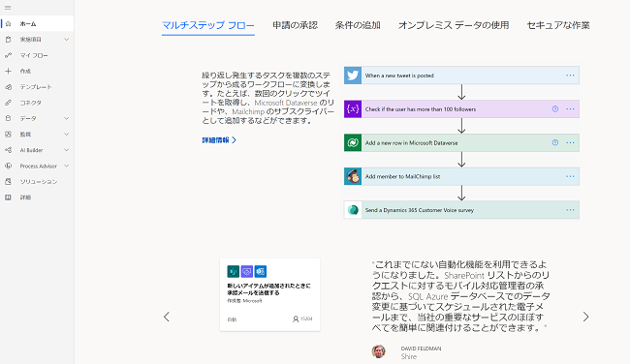Click the Templates (テンプレート) icon
The image size is (630, 364).
pos(8,87)
